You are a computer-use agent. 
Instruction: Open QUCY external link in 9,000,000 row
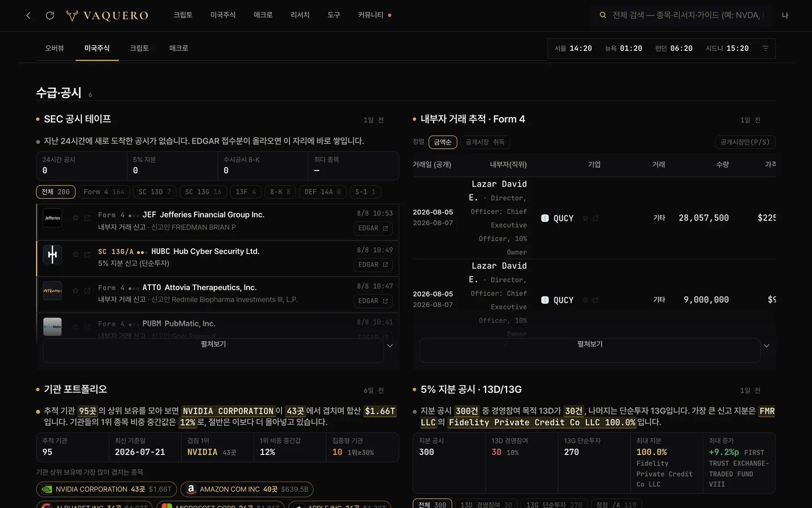(x=596, y=300)
